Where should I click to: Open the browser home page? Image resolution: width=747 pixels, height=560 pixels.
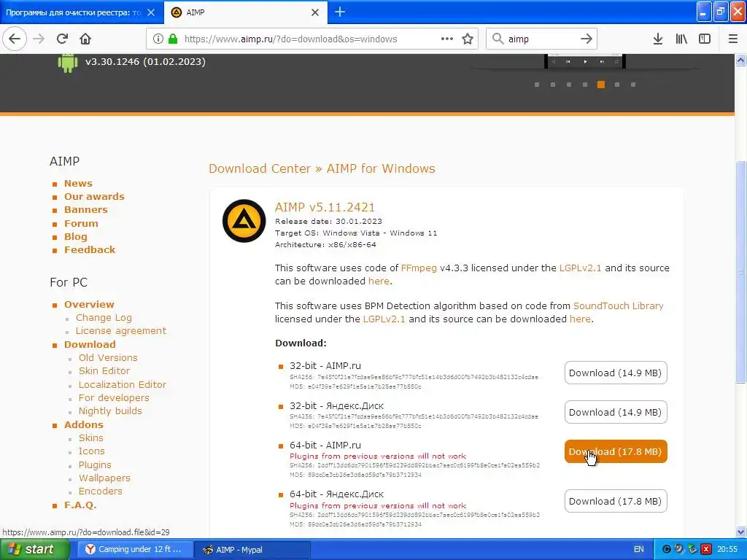tap(85, 39)
